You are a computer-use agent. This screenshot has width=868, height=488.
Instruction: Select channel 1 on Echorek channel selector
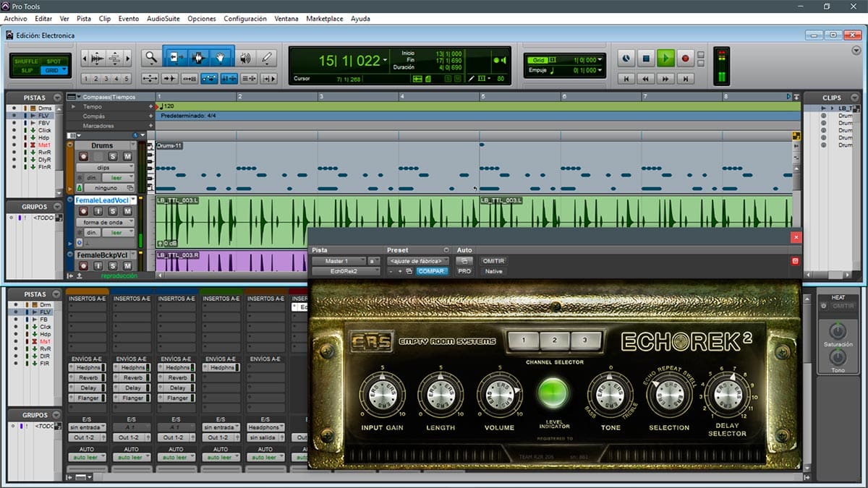522,340
